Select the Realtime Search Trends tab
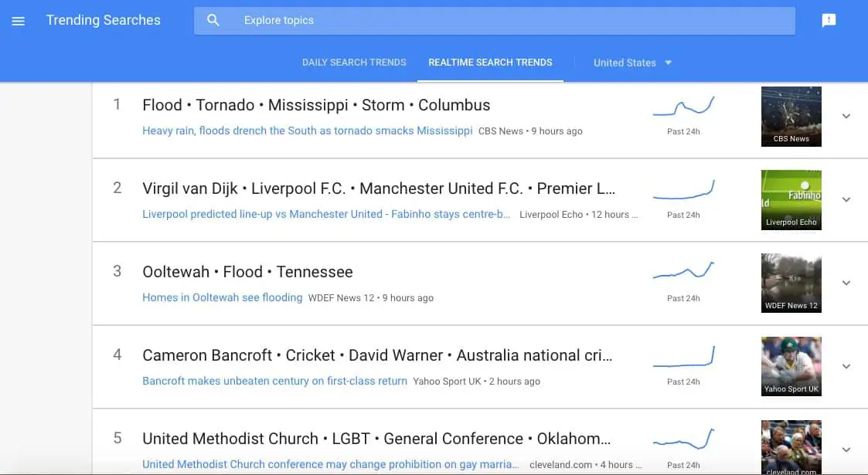 [x=491, y=63]
